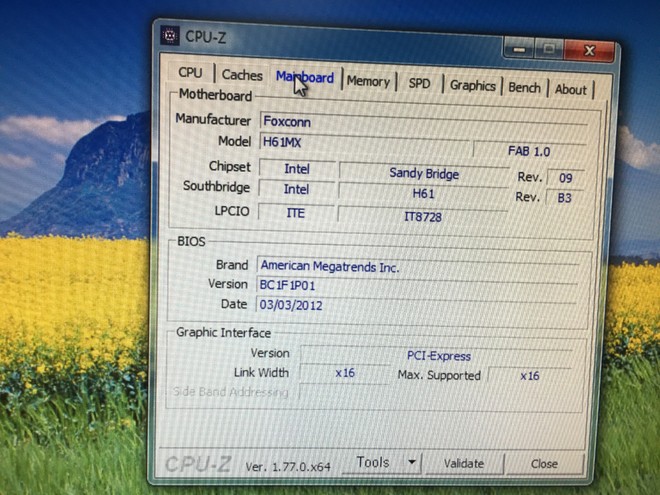Select the Mainboard tab
Screen dimensions: 660x495
[305, 77]
